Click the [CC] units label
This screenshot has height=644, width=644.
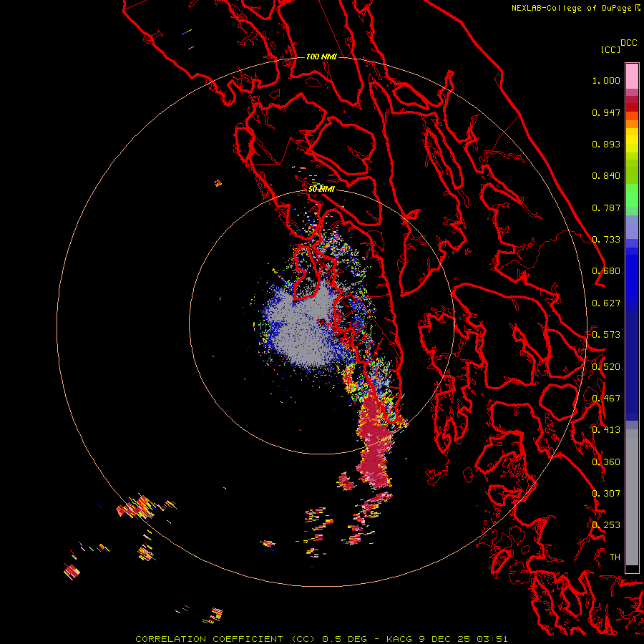pyautogui.click(x=610, y=49)
